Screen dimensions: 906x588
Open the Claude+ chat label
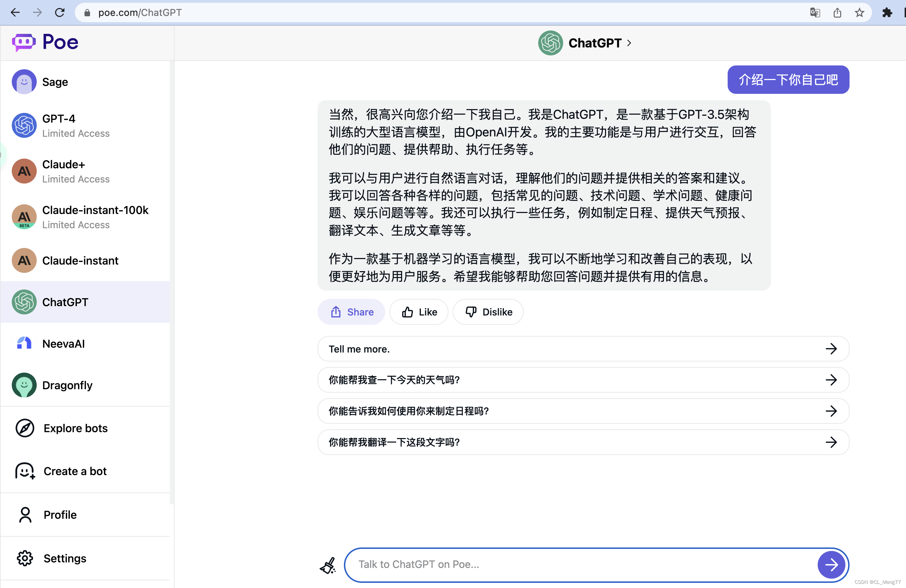click(64, 164)
